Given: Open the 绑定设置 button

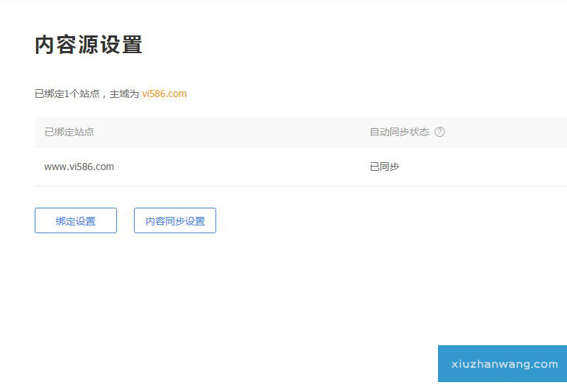Looking at the screenshot, I should point(76,220).
